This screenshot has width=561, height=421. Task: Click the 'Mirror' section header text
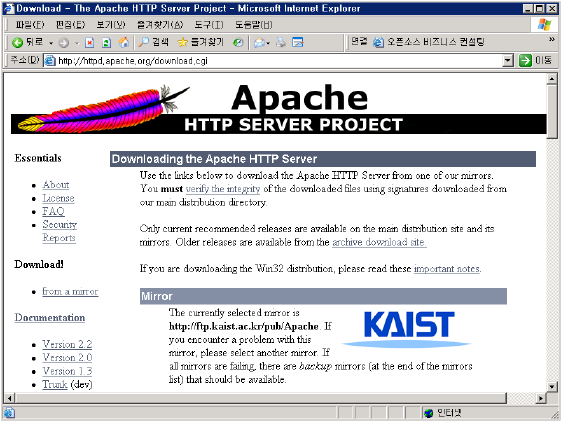(x=157, y=296)
